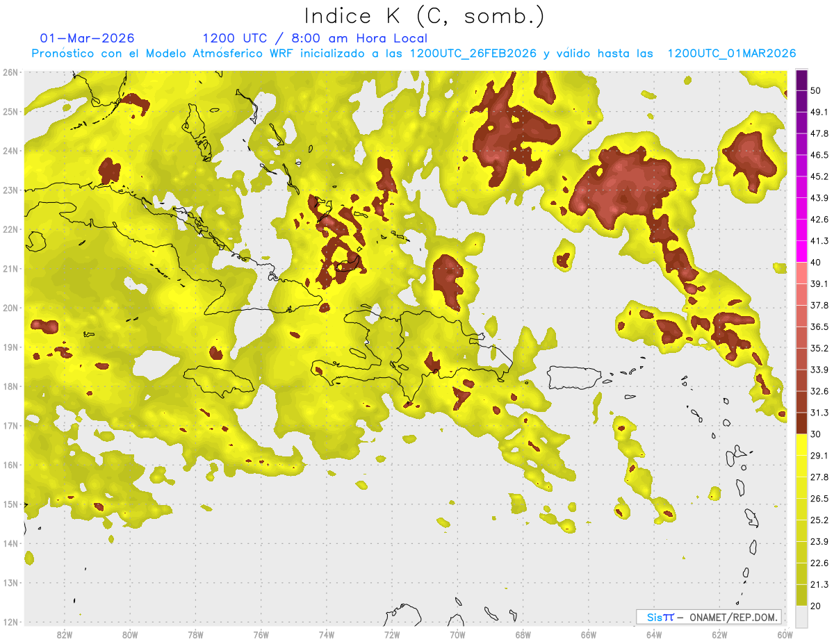Click the "16N" latitude label
This screenshot has height=644, width=834.
tap(10, 465)
